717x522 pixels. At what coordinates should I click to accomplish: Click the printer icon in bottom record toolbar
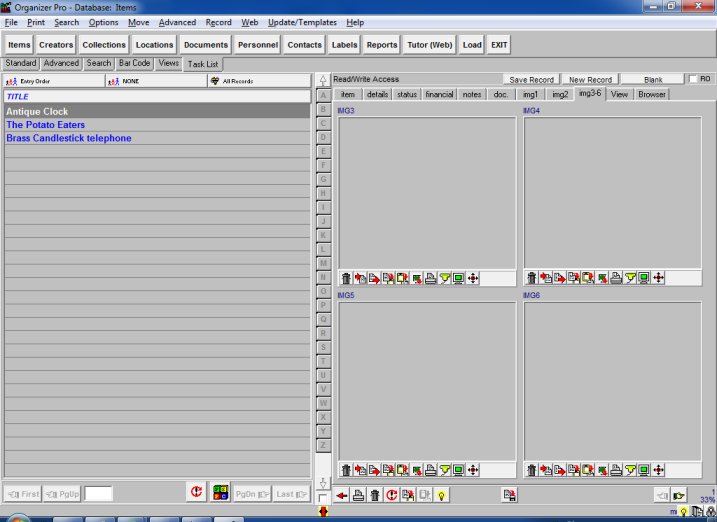(358, 495)
